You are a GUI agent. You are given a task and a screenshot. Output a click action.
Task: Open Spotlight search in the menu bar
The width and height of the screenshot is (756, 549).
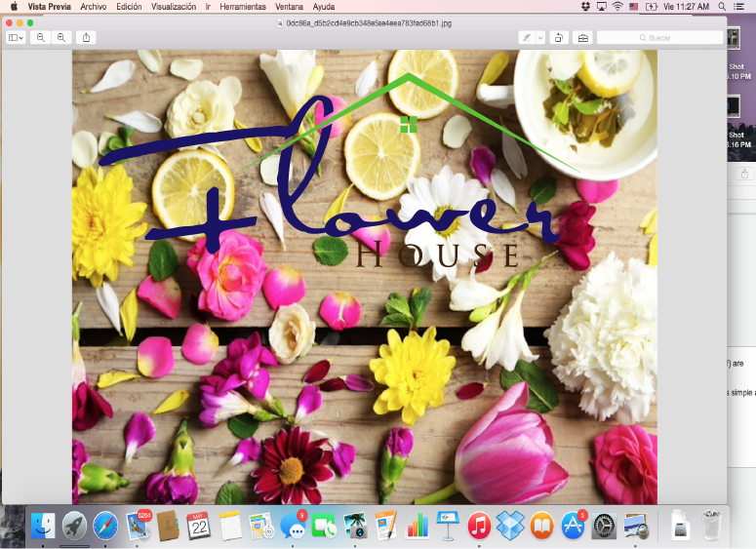click(x=723, y=6)
